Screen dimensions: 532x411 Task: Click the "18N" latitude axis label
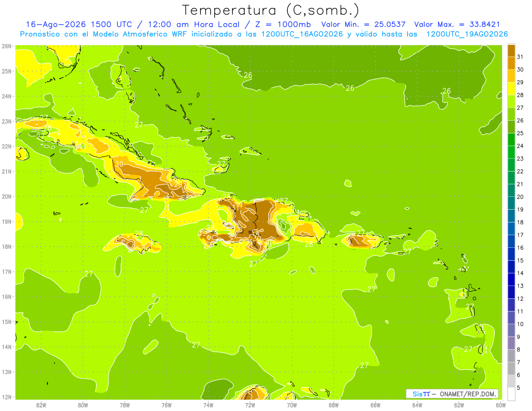coord(6,247)
